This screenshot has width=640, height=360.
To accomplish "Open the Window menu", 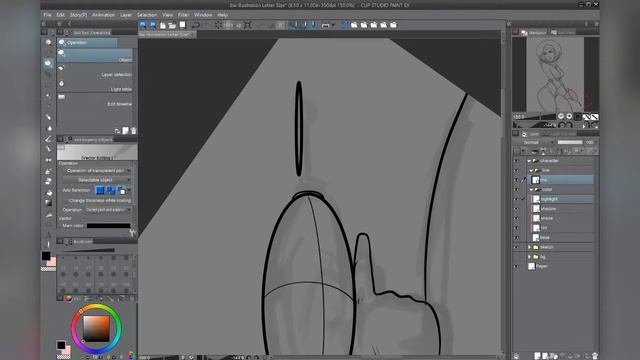I will pyautogui.click(x=203, y=15).
